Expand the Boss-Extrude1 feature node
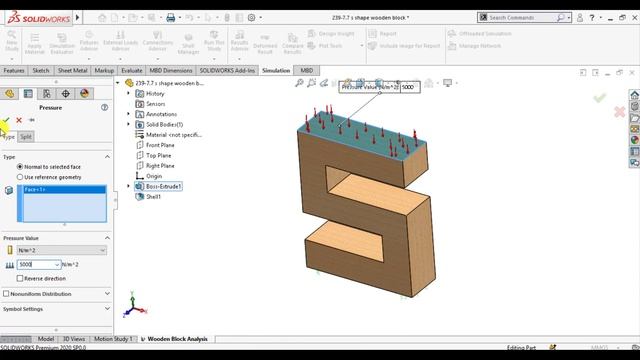640x360 pixels. 129,186
